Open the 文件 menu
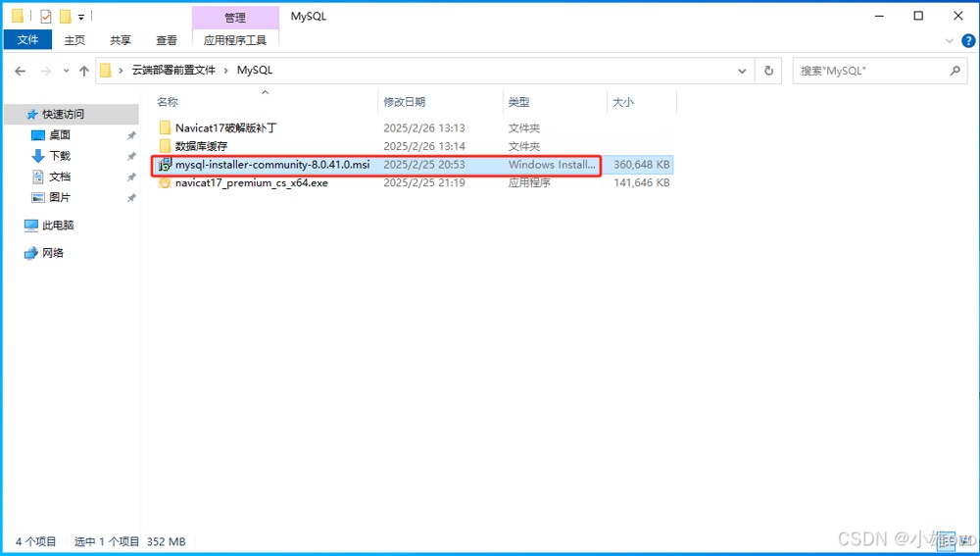 (x=28, y=40)
